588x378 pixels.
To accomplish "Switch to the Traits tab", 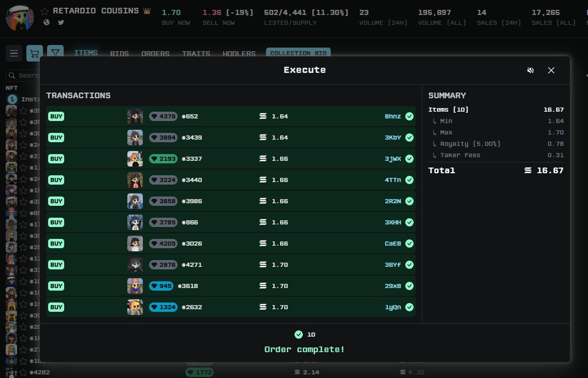I will click(x=196, y=54).
